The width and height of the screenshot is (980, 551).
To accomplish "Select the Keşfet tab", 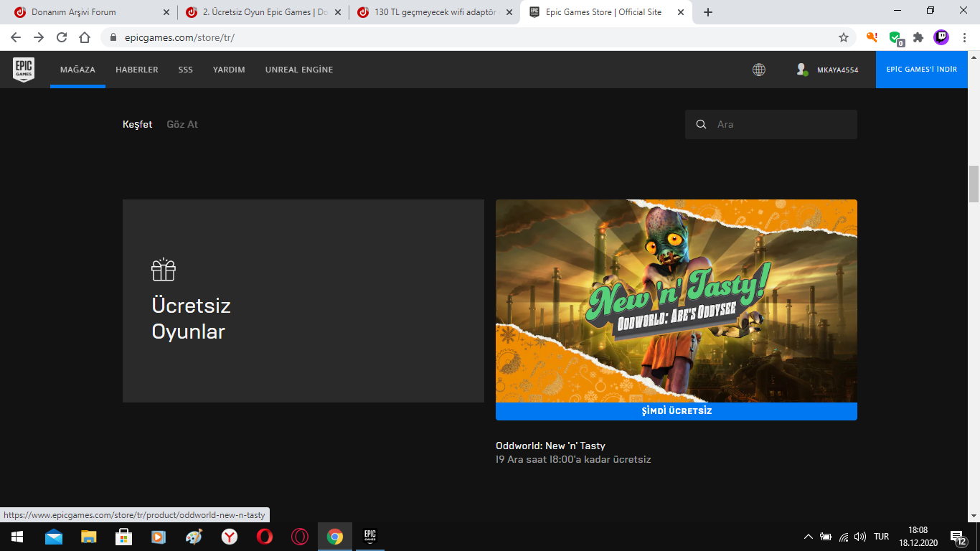I will [x=138, y=124].
